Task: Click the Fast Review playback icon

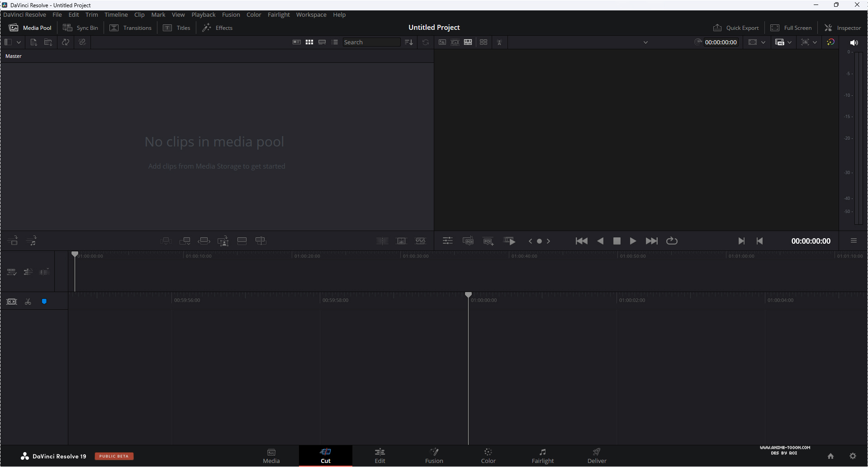Action: 510,241
